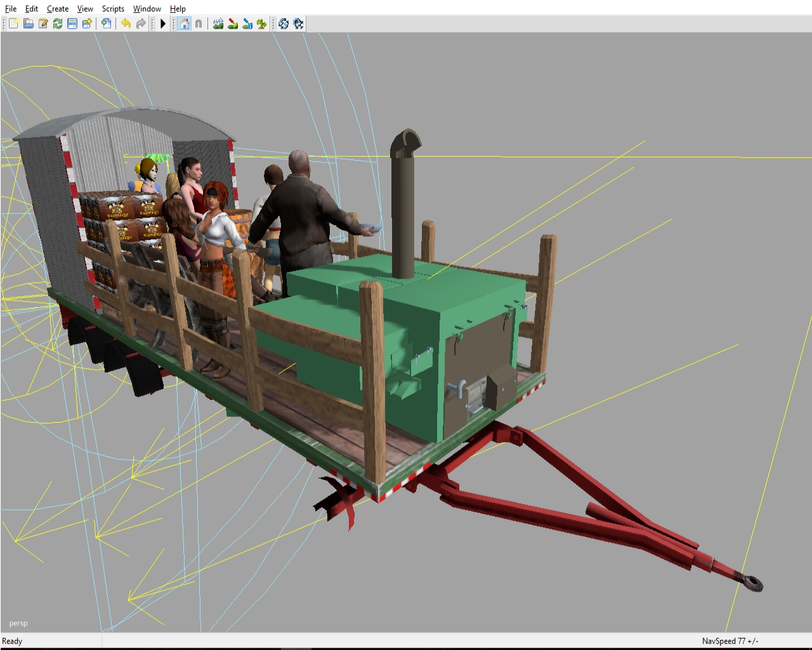Click the green Reload arrows icon
The width and height of the screenshot is (812, 650).
(58, 23)
